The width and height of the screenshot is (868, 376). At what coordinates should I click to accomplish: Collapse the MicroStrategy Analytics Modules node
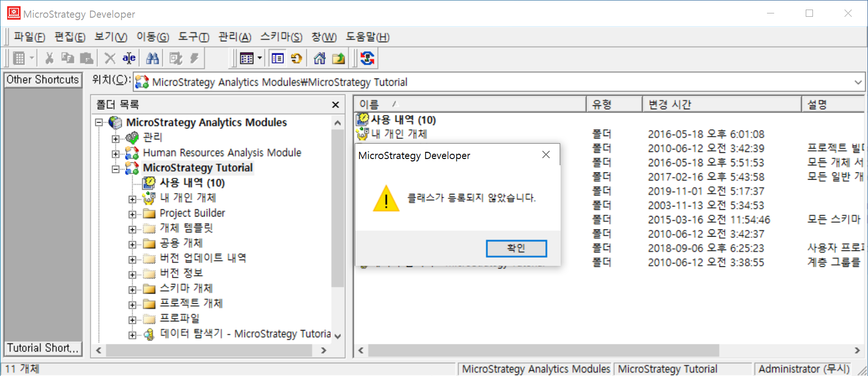99,123
